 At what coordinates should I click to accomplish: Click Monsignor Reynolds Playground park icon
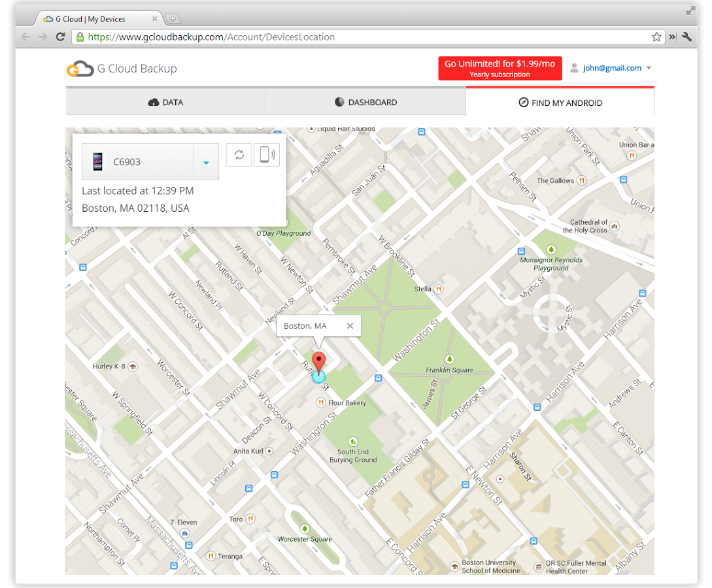pos(551,250)
